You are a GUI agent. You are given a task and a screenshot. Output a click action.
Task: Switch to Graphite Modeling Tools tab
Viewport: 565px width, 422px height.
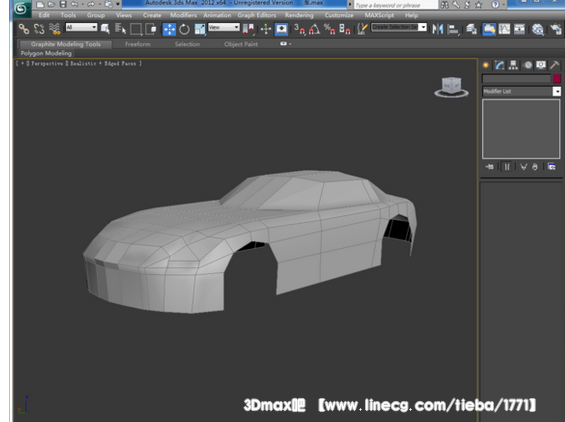pos(66,44)
